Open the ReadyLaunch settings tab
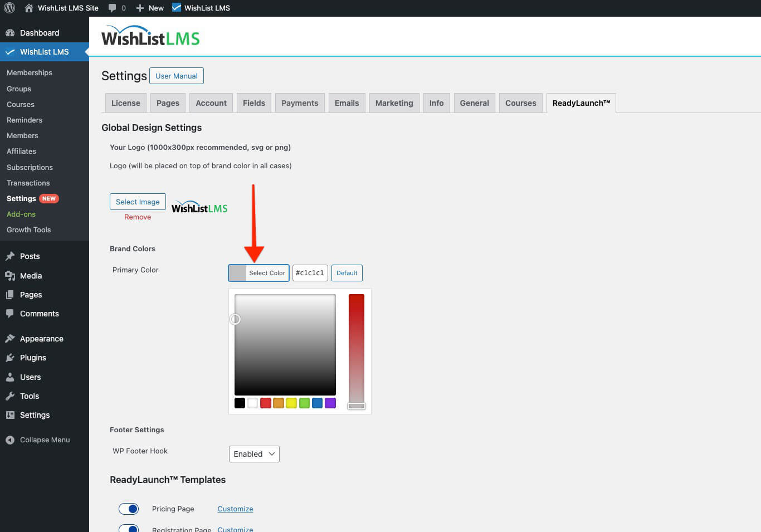Screen dimensions: 761x532 581,103
